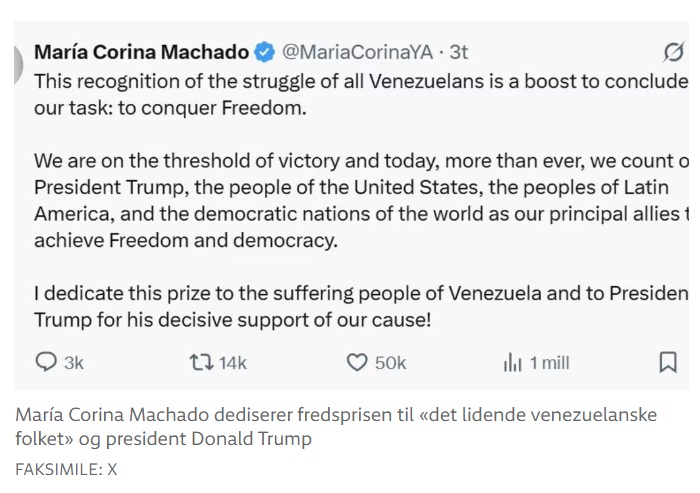Click the 3k reply count
This screenshot has height=493, width=700.
click(x=74, y=363)
